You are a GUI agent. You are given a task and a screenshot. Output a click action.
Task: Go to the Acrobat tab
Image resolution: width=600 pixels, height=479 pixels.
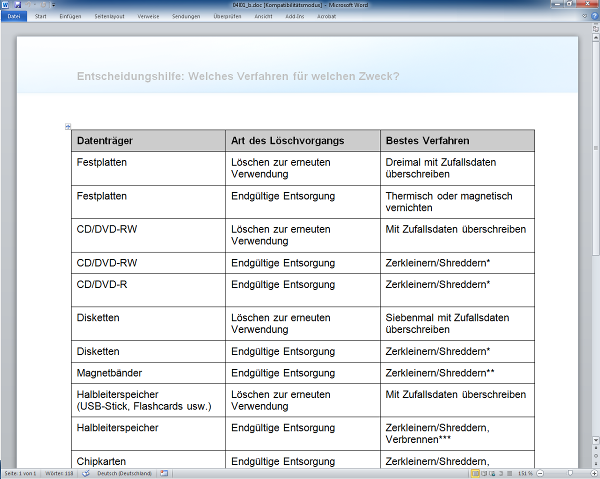coord(327,16)
